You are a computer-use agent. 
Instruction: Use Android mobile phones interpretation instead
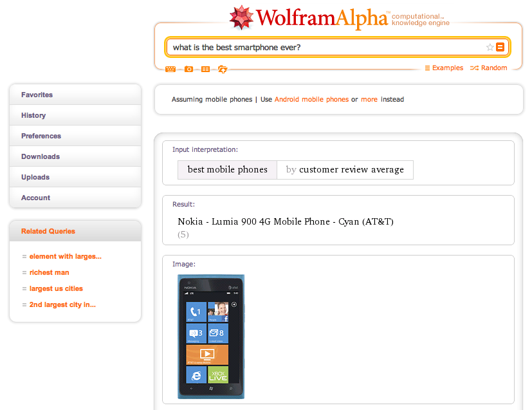pos(311,99)
